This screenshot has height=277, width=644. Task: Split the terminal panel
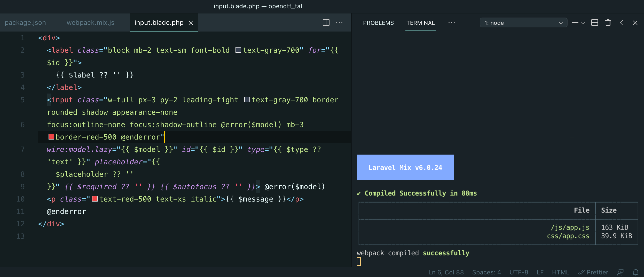tap(595, 23)
